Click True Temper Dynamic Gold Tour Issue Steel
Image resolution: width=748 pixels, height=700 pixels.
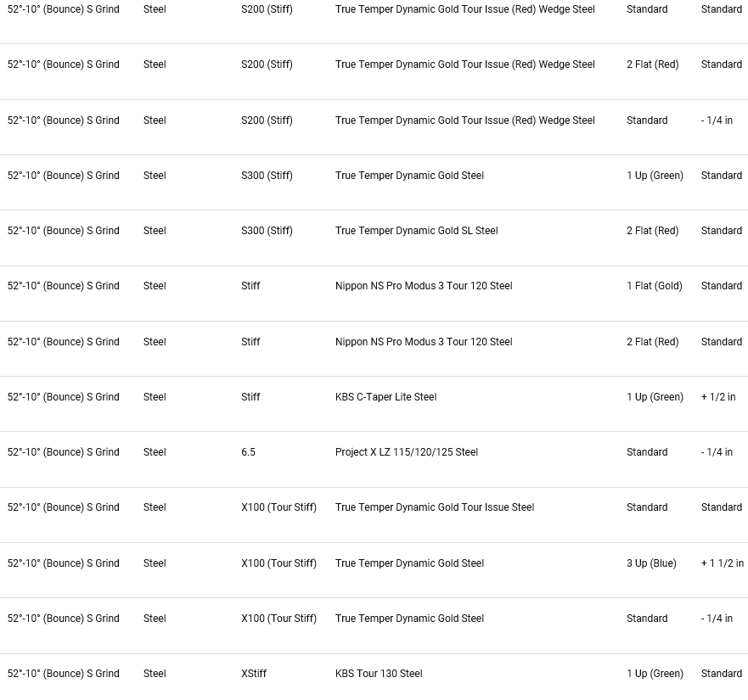point(434,507)
